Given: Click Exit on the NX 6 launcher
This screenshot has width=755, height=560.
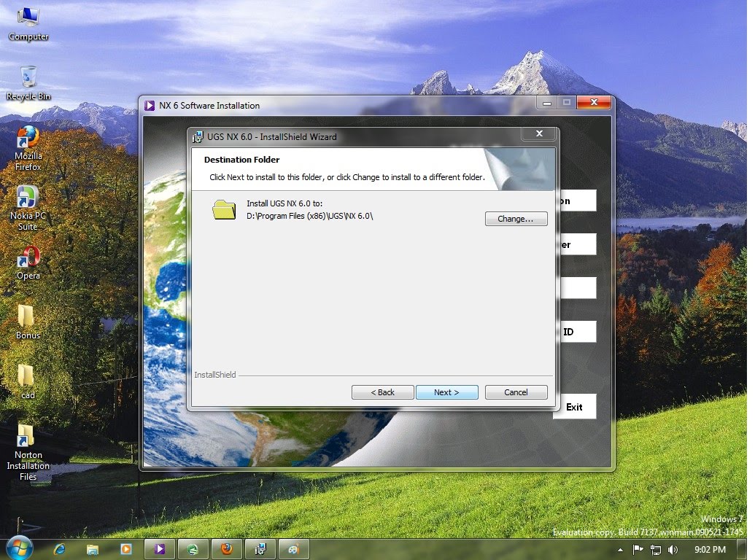Looking at the screenshot, I should pyautogui.click(x=575, y=406).
